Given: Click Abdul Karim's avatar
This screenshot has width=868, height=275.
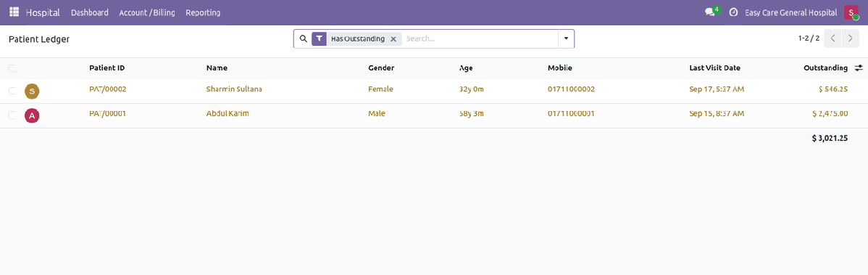Looking at the screenshot, I should coord(32,115).
